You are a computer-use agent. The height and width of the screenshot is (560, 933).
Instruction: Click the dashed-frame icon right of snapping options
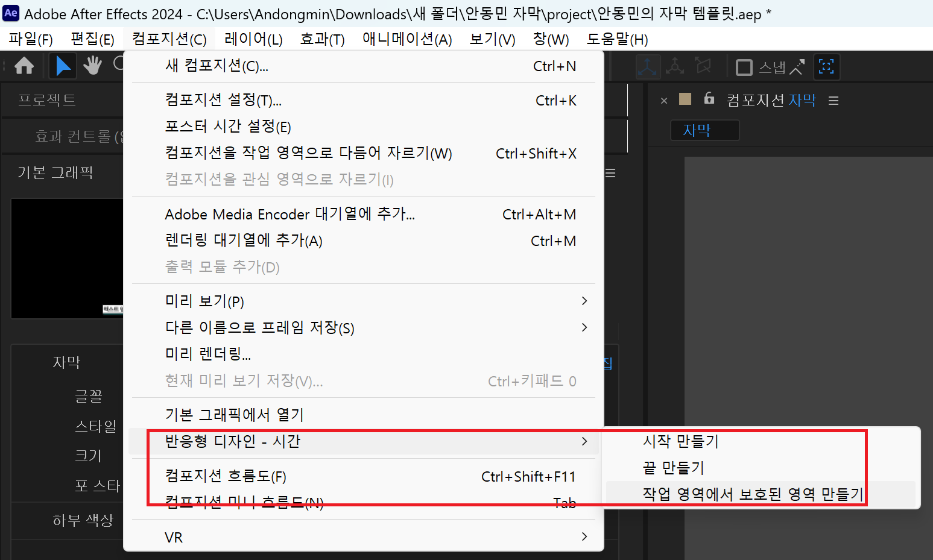(x=826, y=67)
